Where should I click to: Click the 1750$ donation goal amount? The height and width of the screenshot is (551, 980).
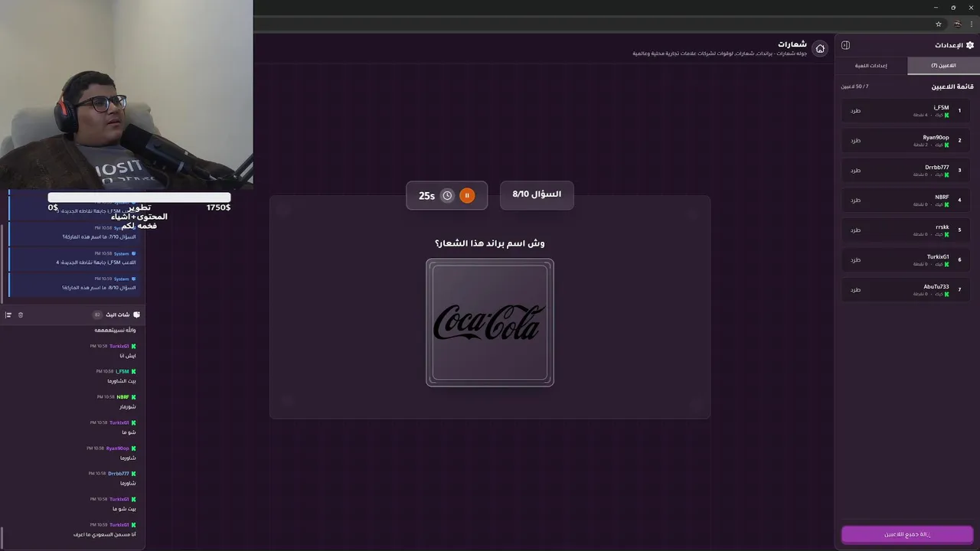pyautogui.click(x=218, y=207)
